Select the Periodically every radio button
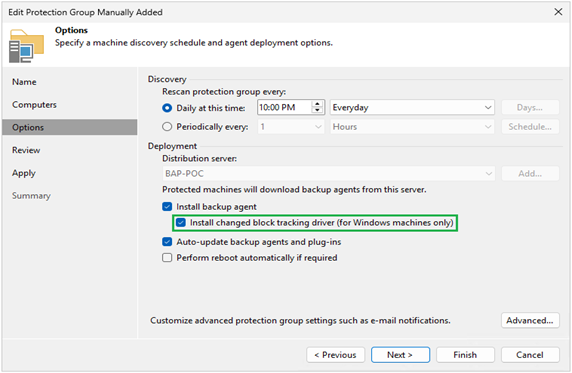Screen dimensions: 572x373 pyautogui.click(x=167, y=127)
